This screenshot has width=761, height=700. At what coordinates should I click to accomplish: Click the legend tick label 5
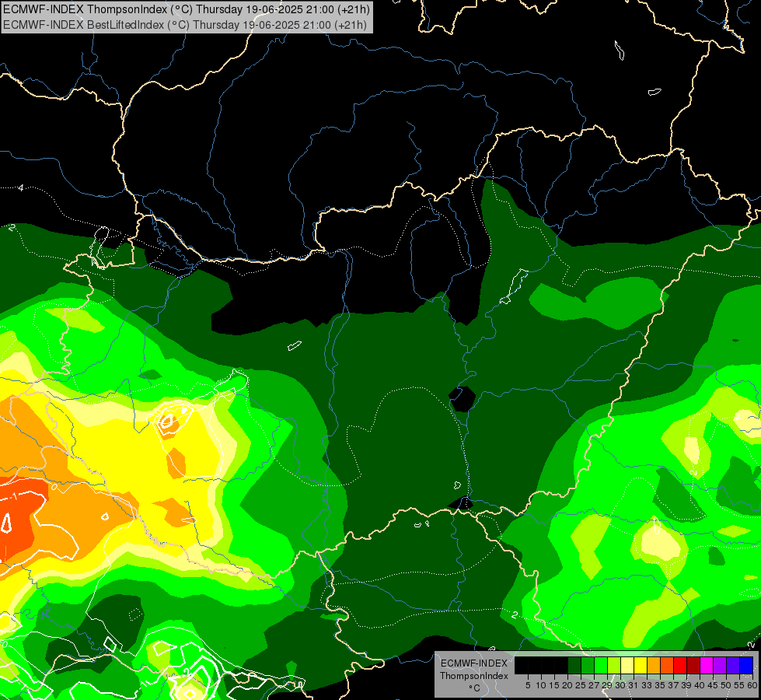coord(528,685)
